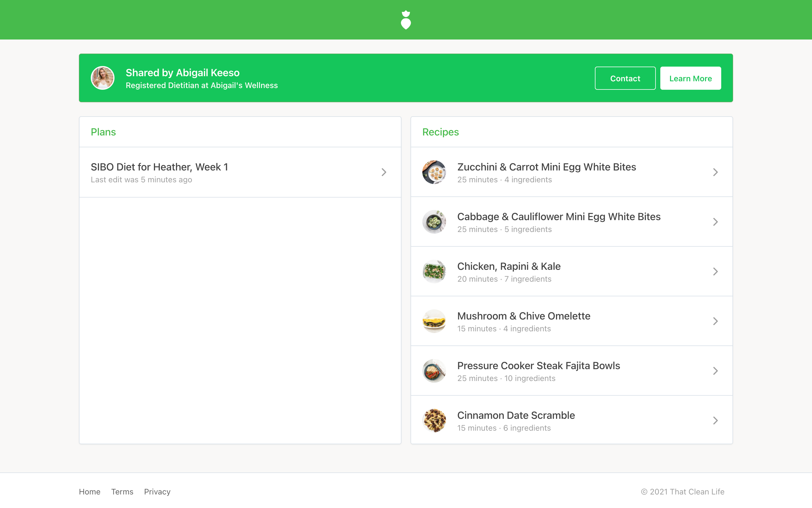Screen dimensions: 812x508
Task: Click '25 minutes · 5 ingredients' text
Action: (x=504, y=229)
